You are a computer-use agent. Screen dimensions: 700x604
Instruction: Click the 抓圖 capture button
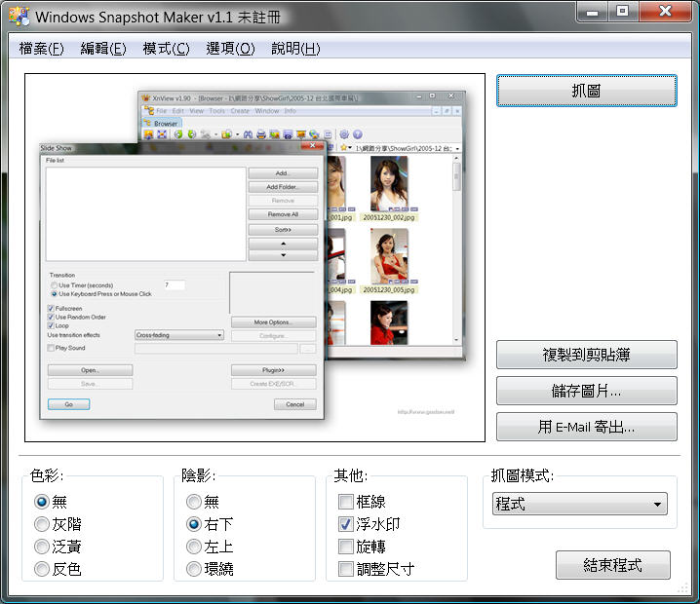click(x=587, y=91)
